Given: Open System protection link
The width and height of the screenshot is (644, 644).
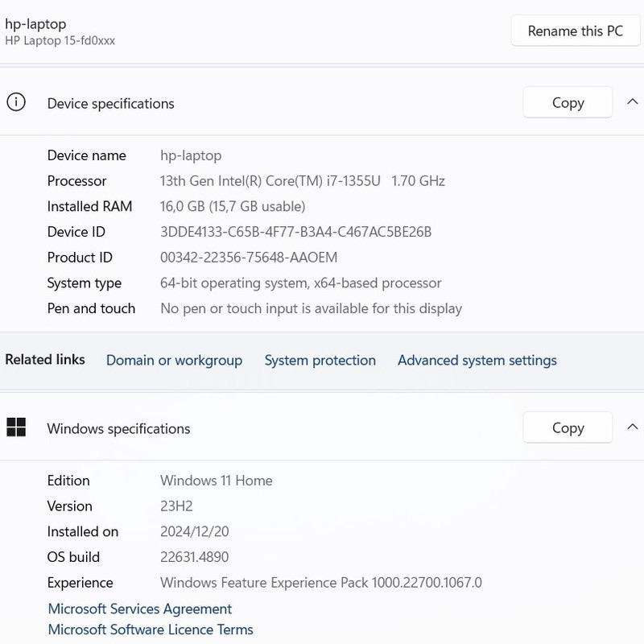Looking at the screenshot, I should coord(320,360).
